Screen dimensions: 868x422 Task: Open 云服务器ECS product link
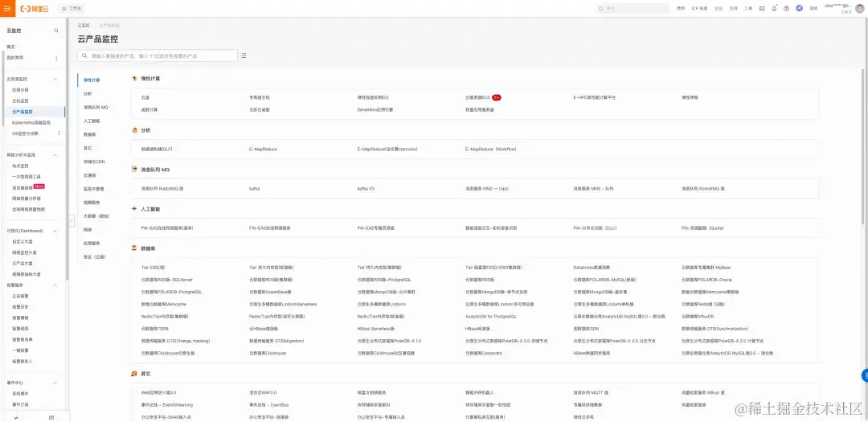coord(477,97)
